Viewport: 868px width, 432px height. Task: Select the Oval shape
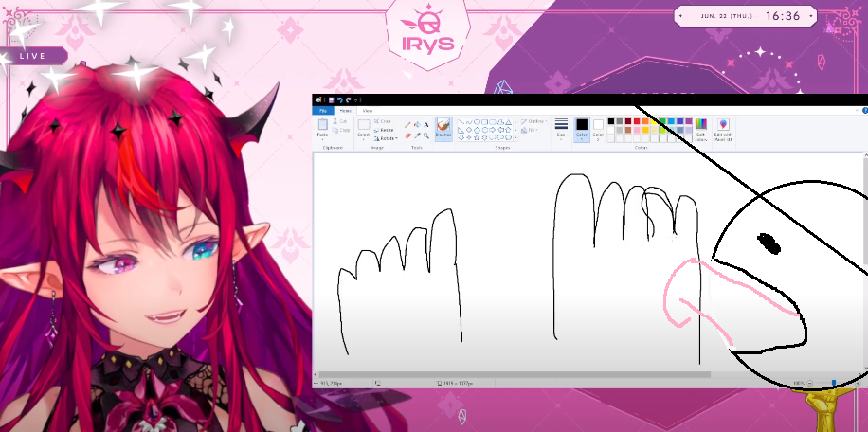click(477, 121)
